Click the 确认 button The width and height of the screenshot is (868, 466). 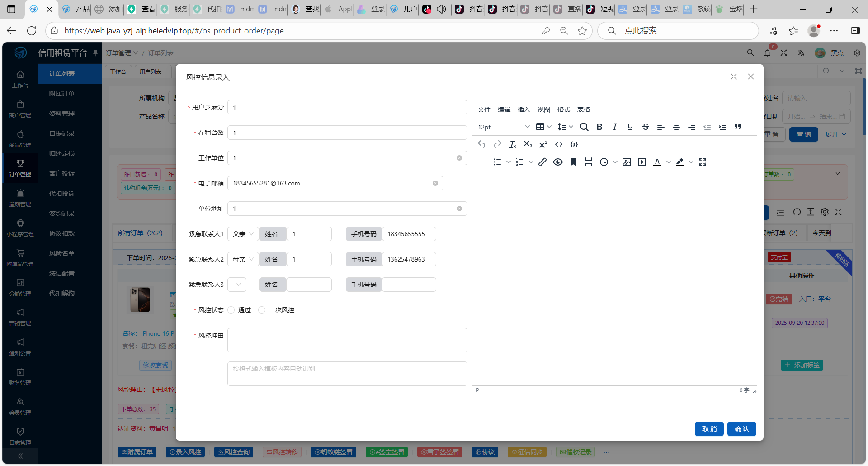coord(741,429)
